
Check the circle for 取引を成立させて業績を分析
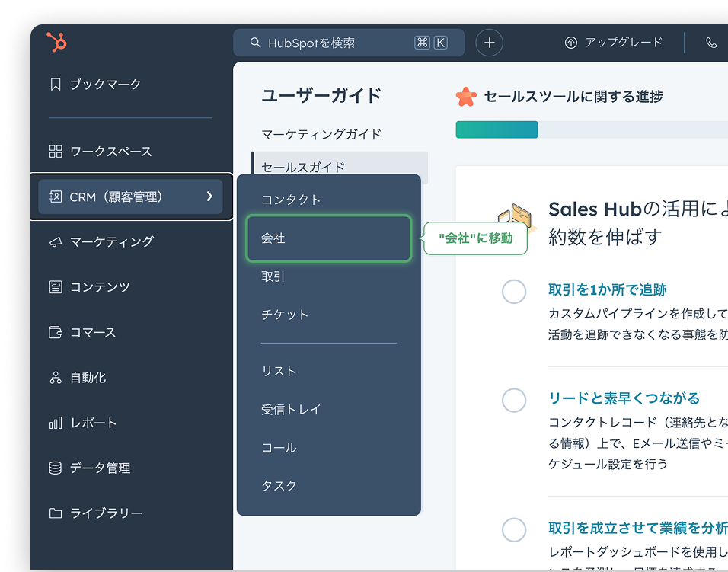(513, 530)
